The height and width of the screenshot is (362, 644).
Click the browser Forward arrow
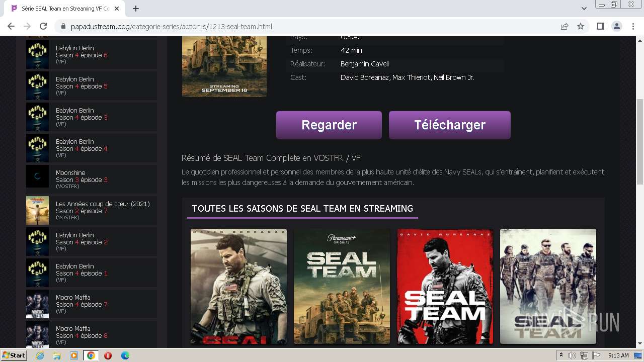[27, 26]
